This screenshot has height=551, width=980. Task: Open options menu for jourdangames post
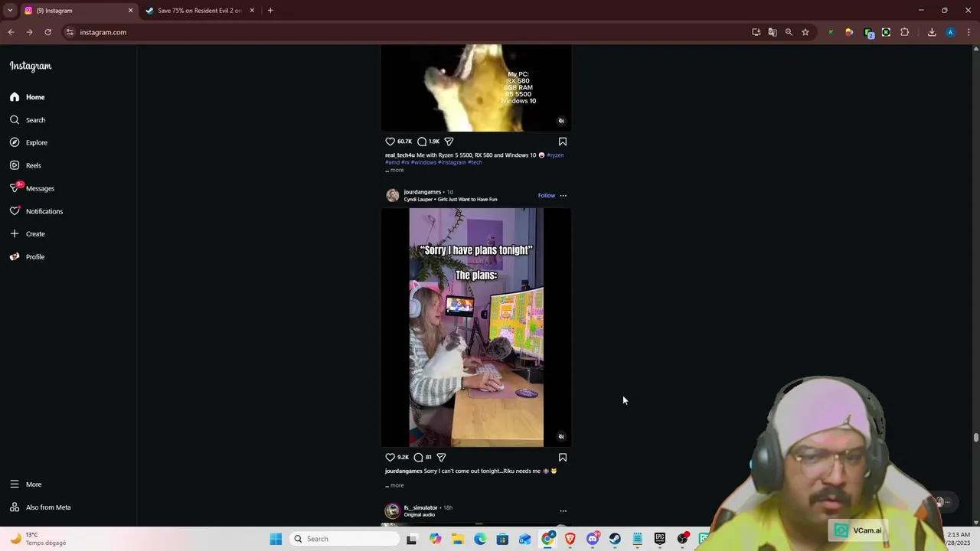tap(563, 195)
